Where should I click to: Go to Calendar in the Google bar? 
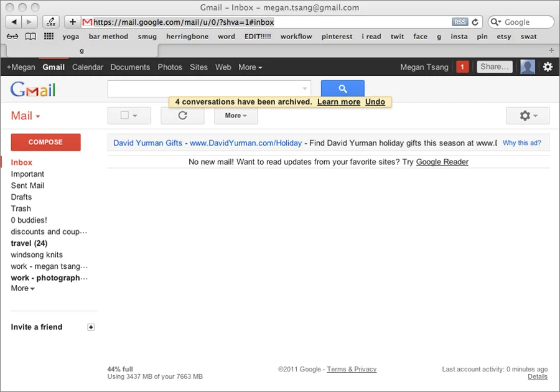88,67
